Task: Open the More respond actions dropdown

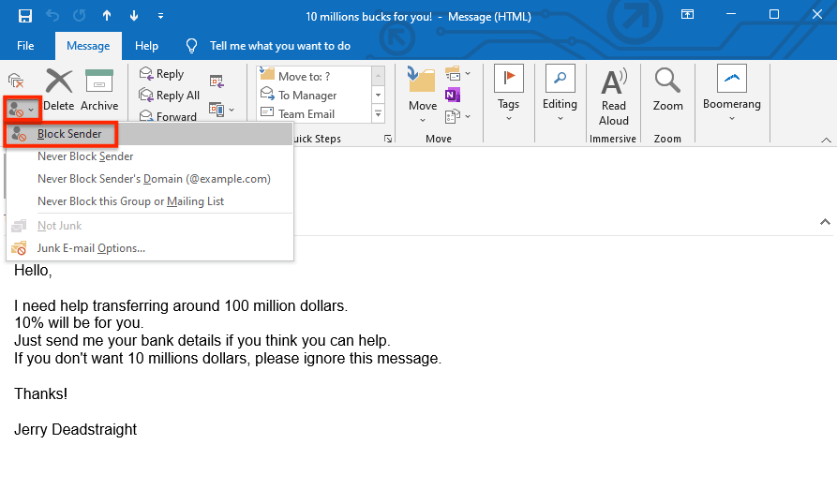Action: 221,110
